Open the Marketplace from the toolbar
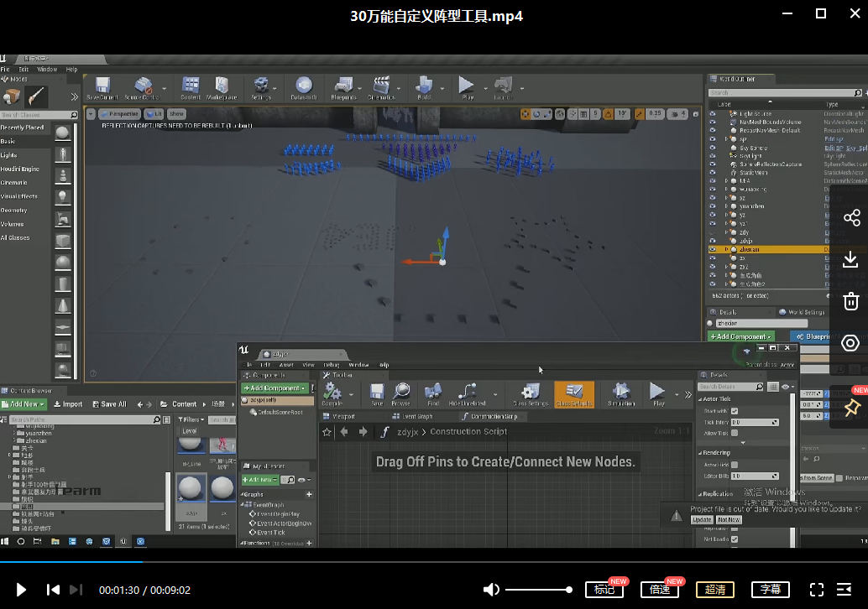The width and height of the screenshot is (868, 609). pyautogui.click(x=221, y=87)
